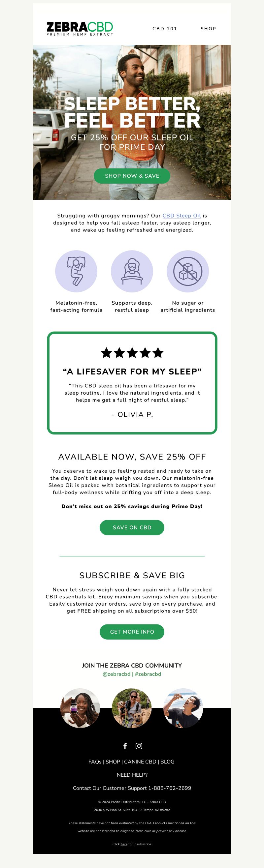Open the CBD 101 menu item
The width and height of the screenshot is (264, 868).
[x=165, y=29]
